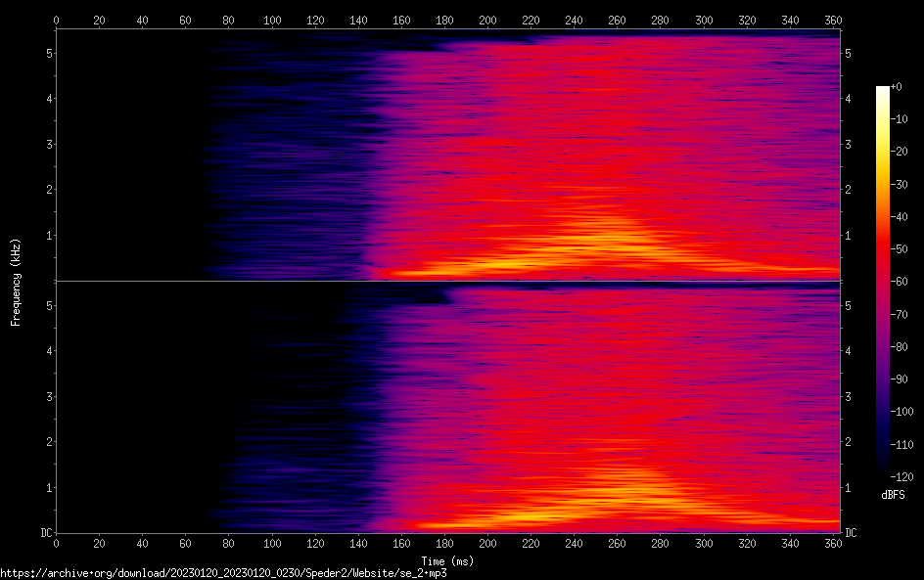Click the archive.org URL at the bottom
The width and height of the screenshot is (924, 580).
[x=223, y=573]
